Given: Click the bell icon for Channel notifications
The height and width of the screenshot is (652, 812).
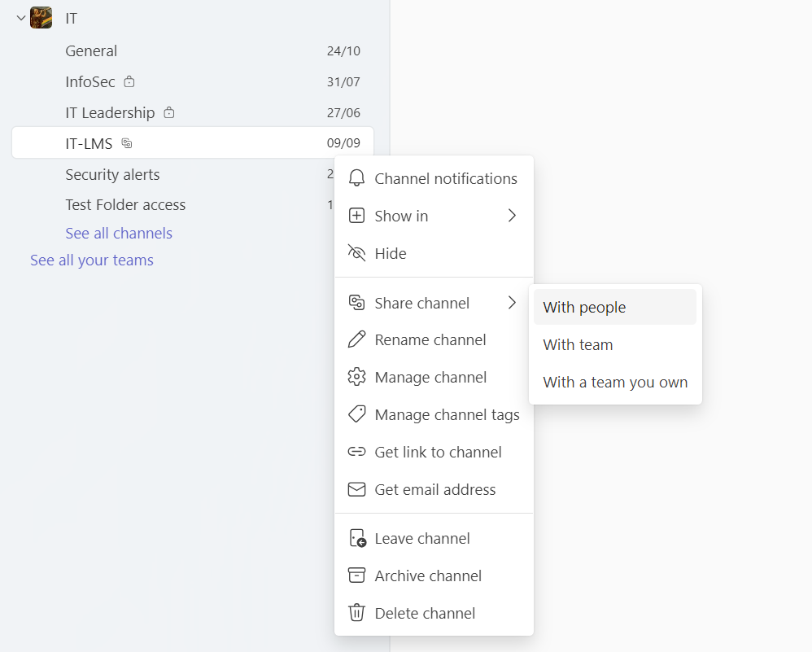Looking at the screenshot, I should pos(356,178).
